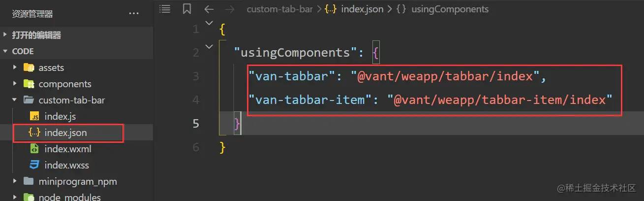Navigate back with the left arrow

pyautogui.click(x=209, y=9)
